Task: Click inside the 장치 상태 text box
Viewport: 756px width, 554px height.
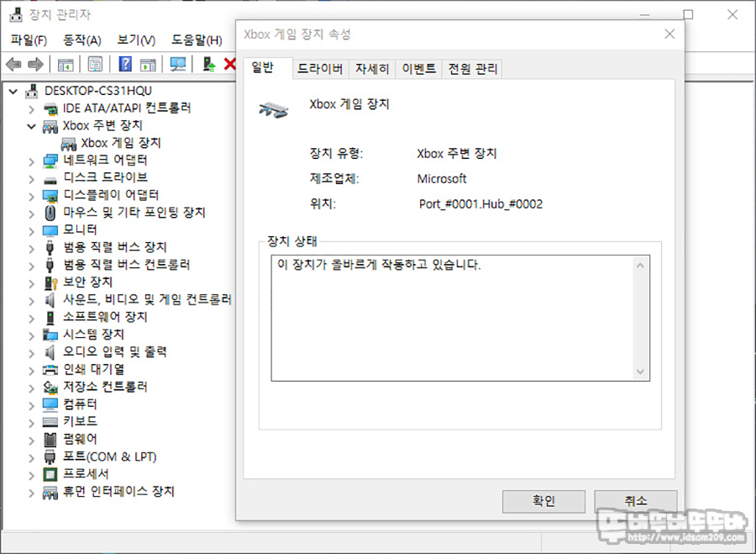Action: [x=452, y=318]
